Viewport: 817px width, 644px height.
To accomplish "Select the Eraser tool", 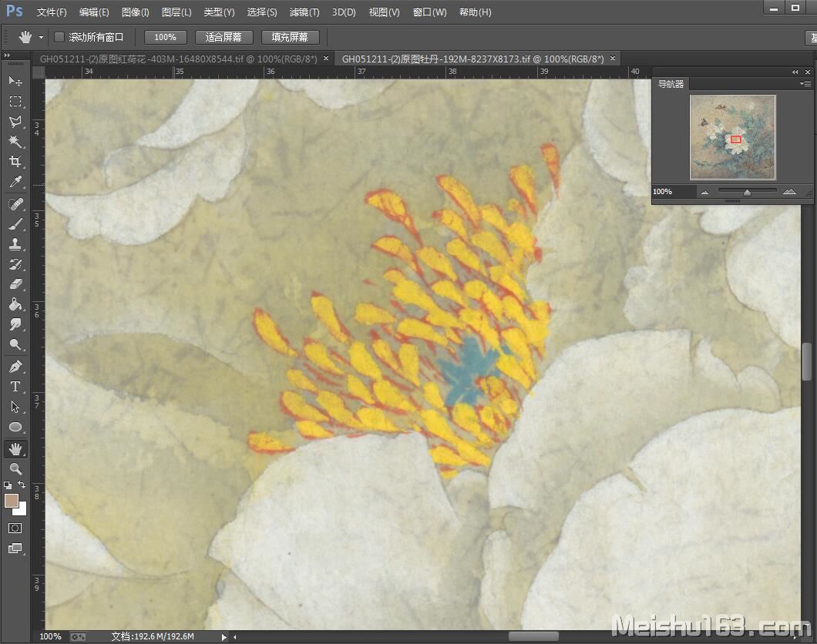I will click(x=15, y=283).
